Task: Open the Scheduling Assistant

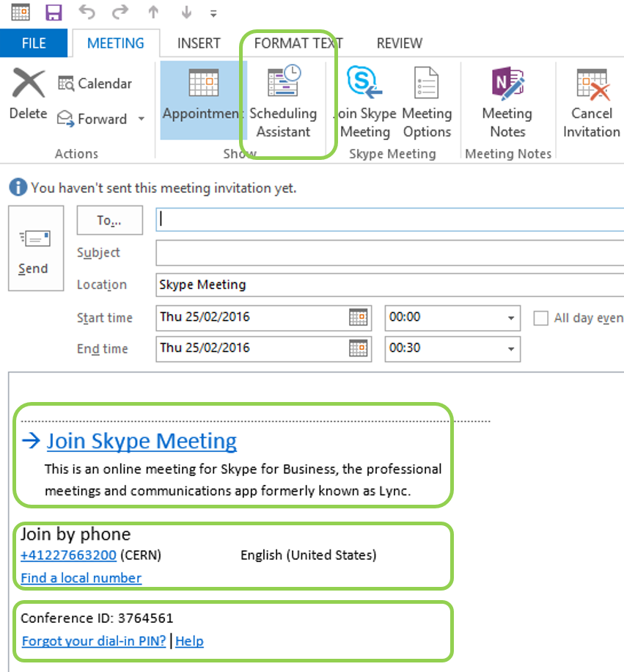Action: (283, 101)
